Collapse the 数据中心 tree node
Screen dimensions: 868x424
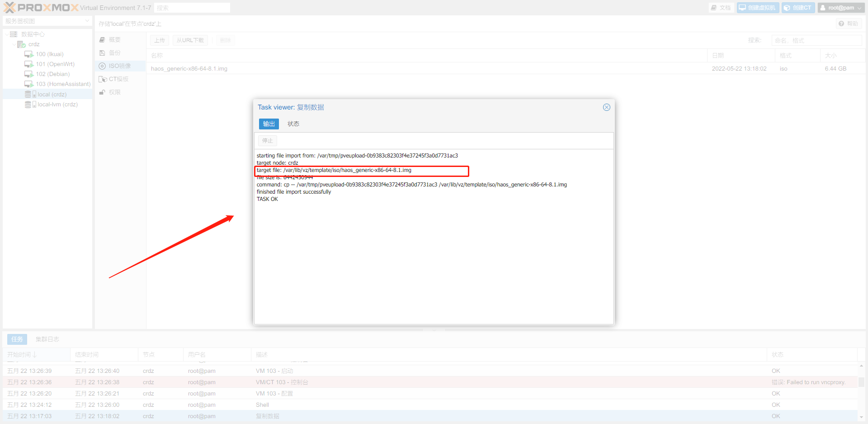click(x=7, y=34)
